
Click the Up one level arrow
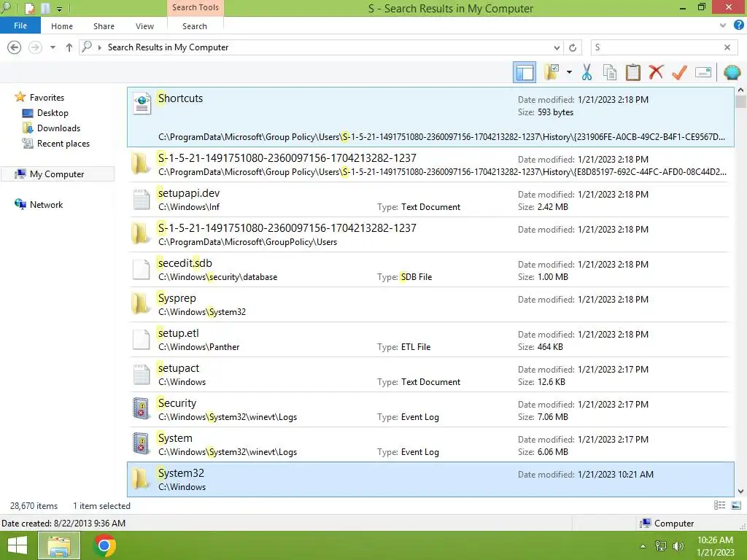click(x=69, y=47)
